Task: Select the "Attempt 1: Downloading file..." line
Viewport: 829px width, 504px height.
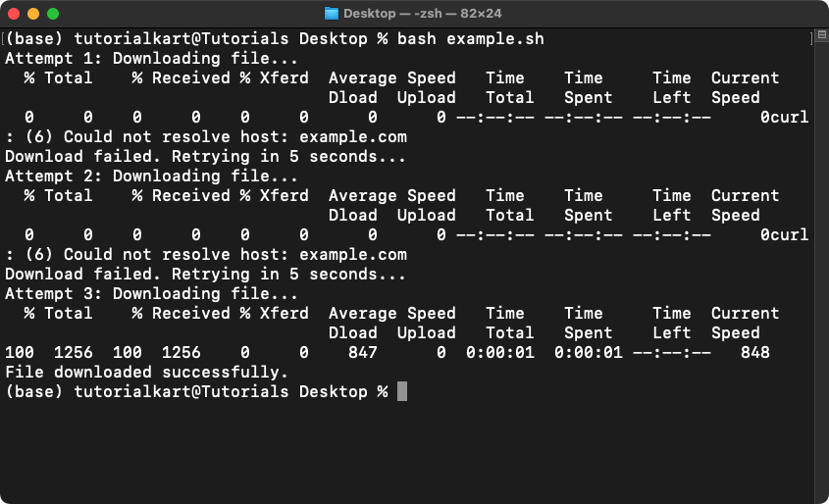Action: click(x=151, y=59)
